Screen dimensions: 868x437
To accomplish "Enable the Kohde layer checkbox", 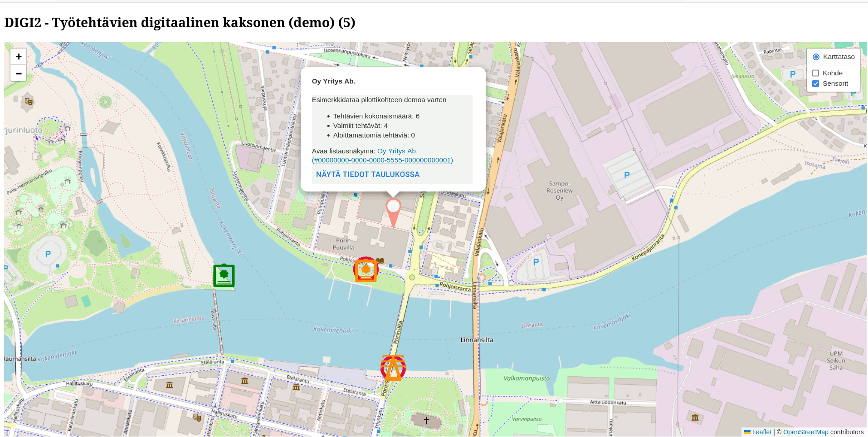I will [x=816, y=73].
